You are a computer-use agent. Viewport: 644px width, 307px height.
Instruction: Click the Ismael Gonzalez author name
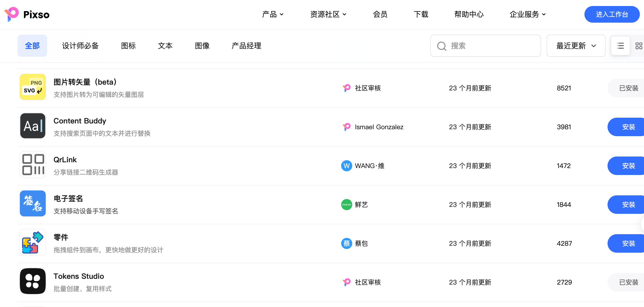pos(379,127)
